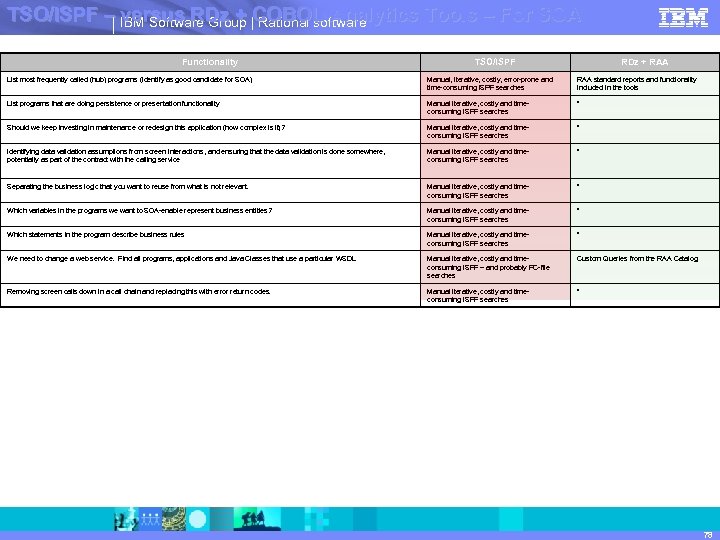The height and width of the screenshot is (540, 720).
Task: Click the hikers silhouette image in the footer strip
Action: pos(257,519)
